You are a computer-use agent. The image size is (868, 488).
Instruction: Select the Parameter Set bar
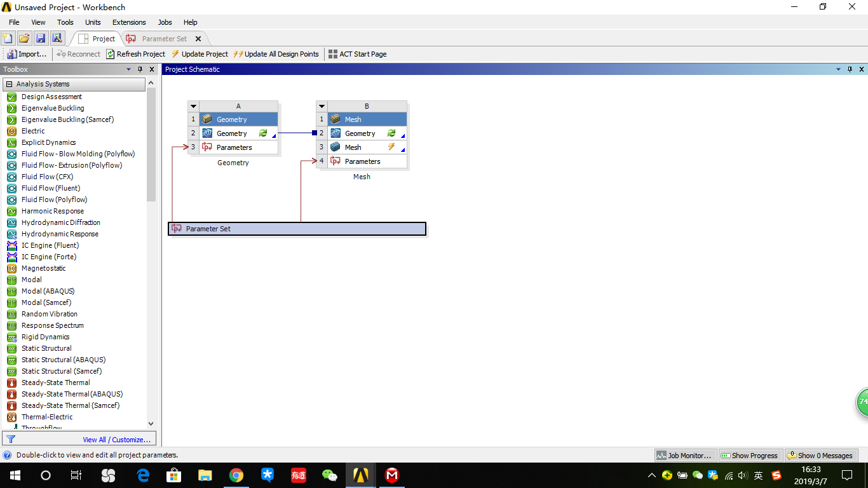[x=297, y=229]
